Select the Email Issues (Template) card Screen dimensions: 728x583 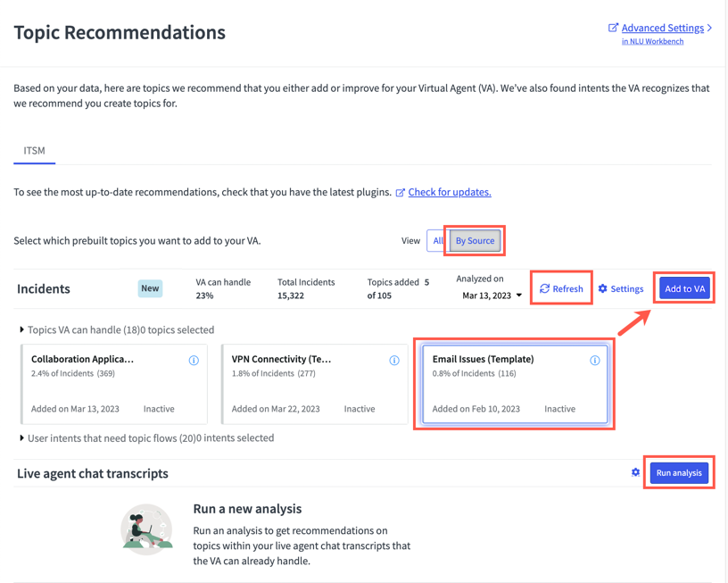point(515,384)
